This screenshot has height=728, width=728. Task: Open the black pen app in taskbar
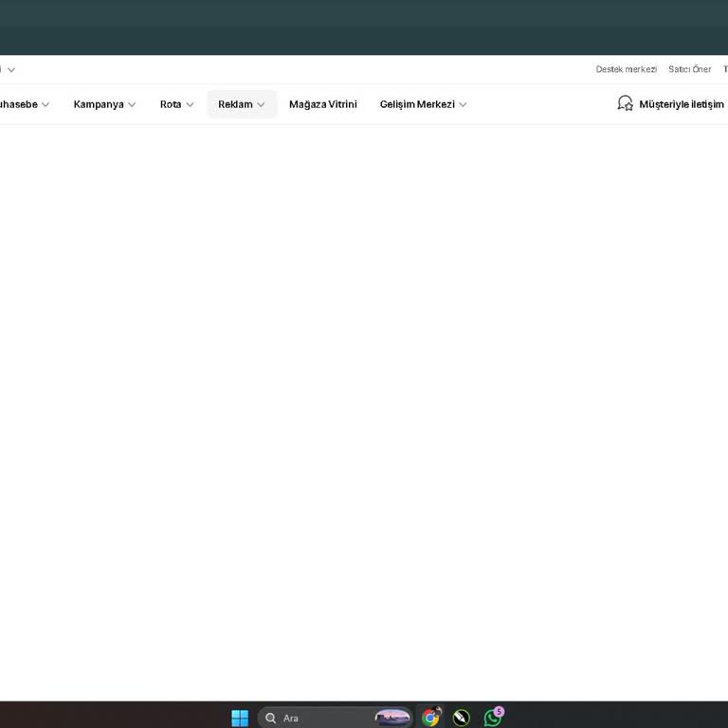click(x=462, y=718)
